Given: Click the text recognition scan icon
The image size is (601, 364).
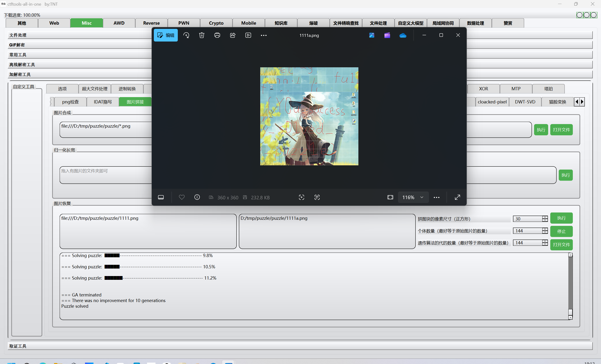Looking at the screenshot, I should 317,197.
